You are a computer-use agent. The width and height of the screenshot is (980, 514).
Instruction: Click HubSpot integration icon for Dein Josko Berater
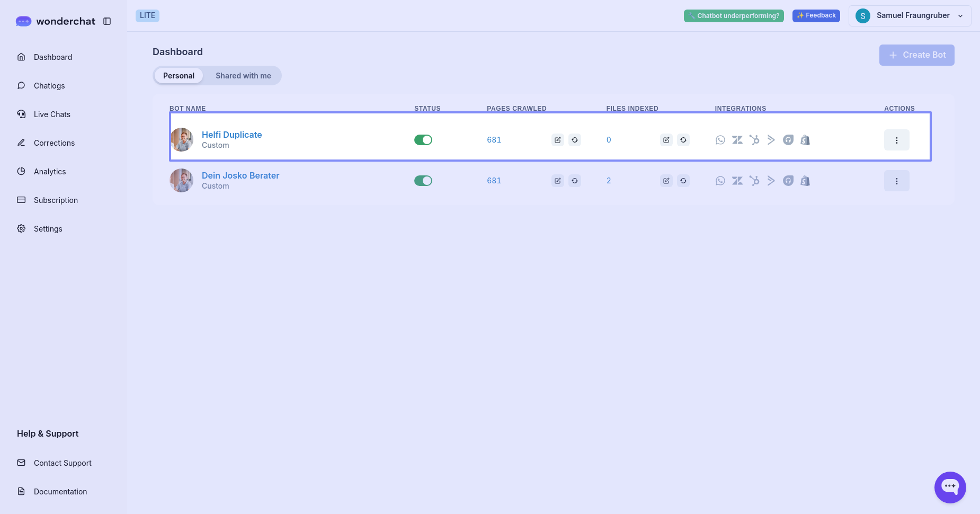(x=754, y=181)
